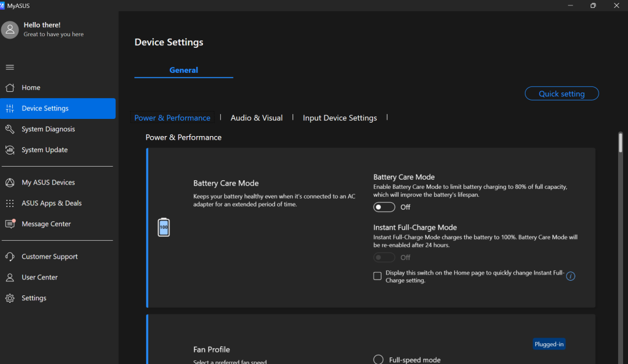This screenshot has width=628, height=364.
Task: Click the info icon beside Instant Full-Charge checkbox
Action: click(x=570, y=276)
